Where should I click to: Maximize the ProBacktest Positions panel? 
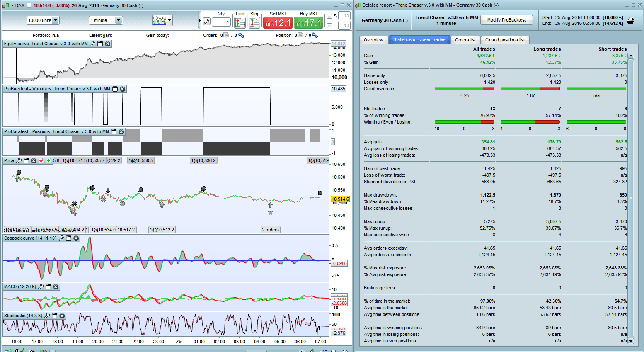coord(114,131)
